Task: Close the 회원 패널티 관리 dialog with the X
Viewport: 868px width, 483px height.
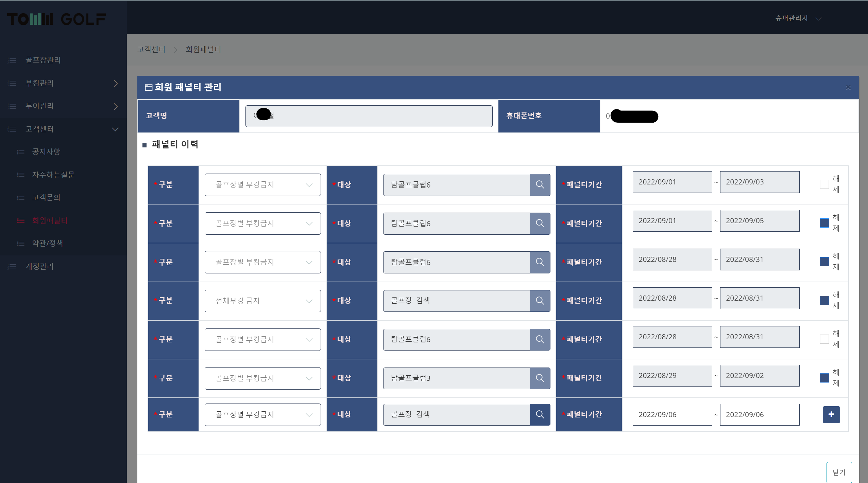Action: point(848,88)
